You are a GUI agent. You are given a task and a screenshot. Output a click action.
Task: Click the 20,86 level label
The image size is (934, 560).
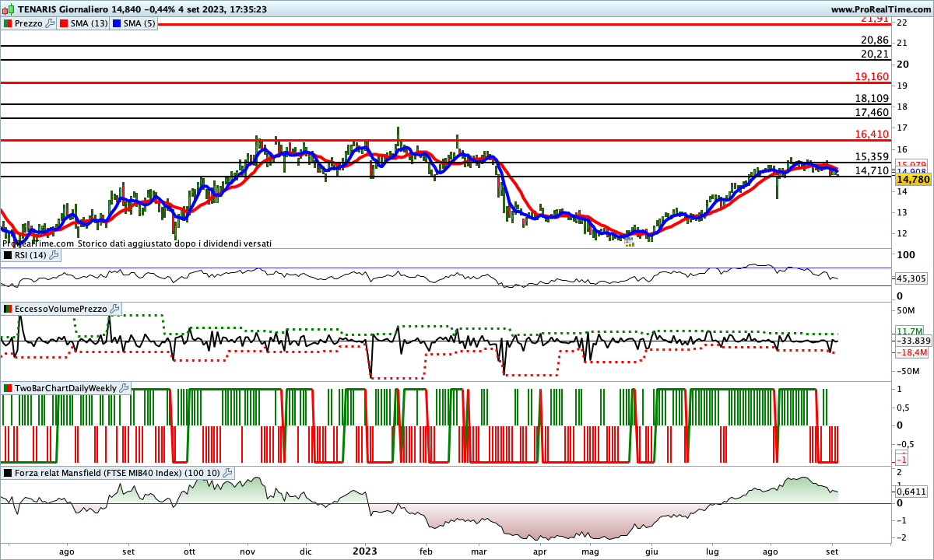875,40
